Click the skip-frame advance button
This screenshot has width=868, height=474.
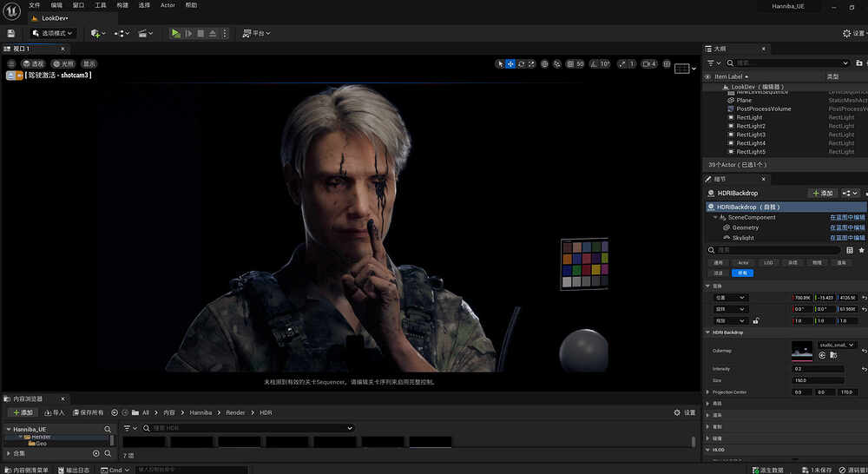[x=188, y=33]
